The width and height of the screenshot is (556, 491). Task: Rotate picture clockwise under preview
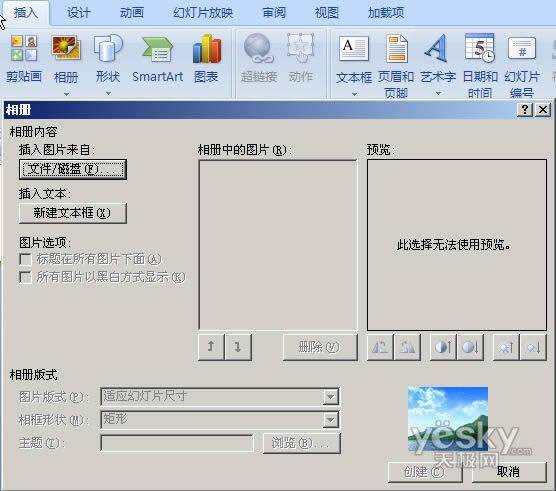tap(407, 347)
